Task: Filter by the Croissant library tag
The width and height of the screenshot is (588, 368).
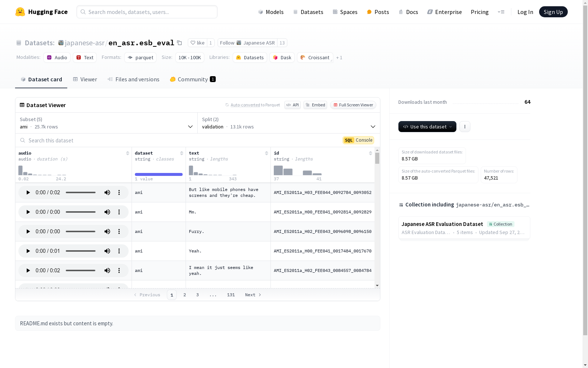Action: point(315,57)
